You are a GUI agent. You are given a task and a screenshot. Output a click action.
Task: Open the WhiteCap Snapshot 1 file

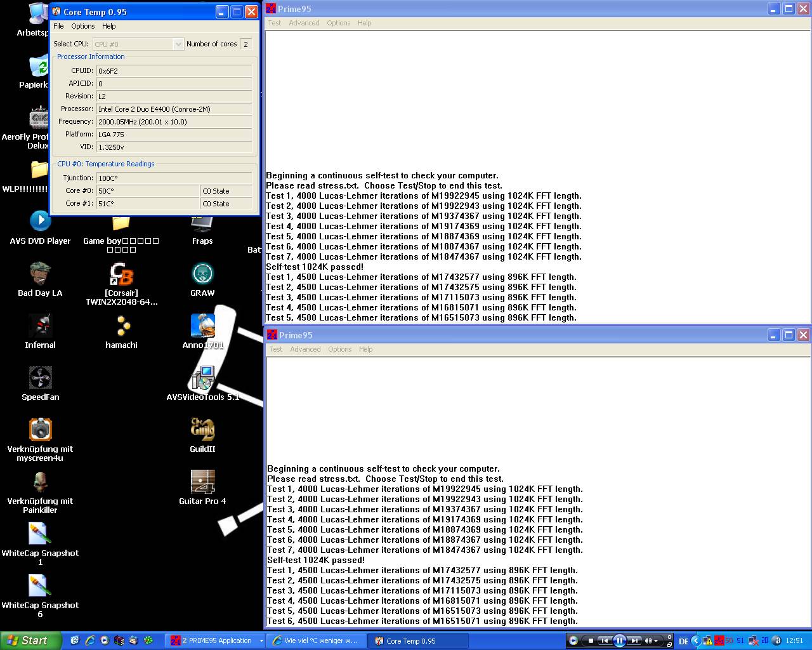[39, 534]
